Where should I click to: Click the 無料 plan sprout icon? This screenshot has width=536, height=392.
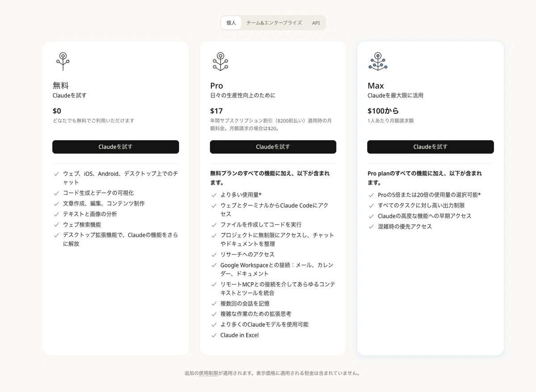point(63,61)
